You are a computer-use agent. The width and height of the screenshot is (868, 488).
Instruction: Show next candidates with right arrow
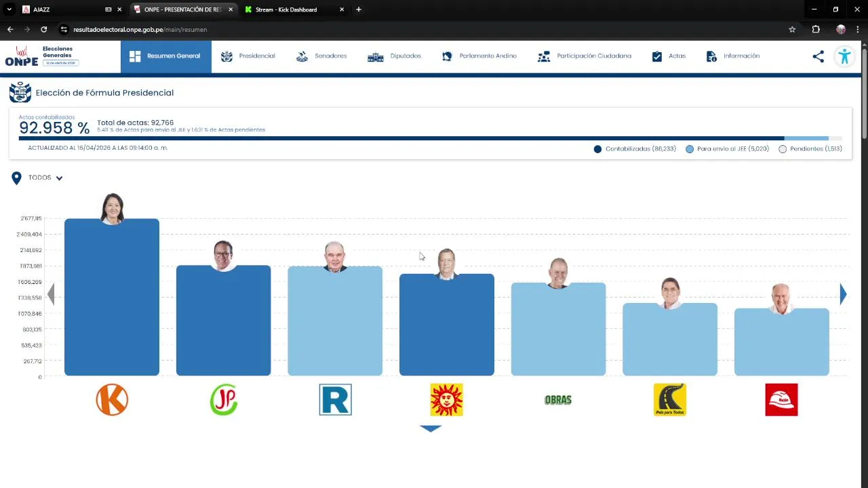click(843, 293)
